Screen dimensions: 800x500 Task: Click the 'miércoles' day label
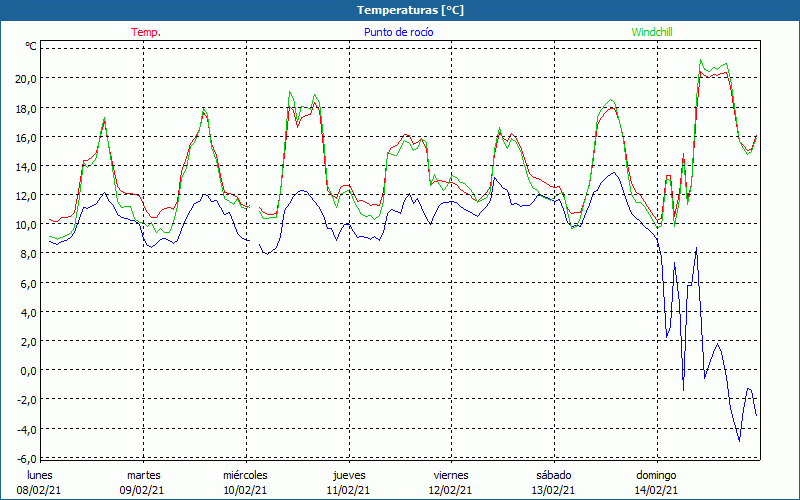245,475
